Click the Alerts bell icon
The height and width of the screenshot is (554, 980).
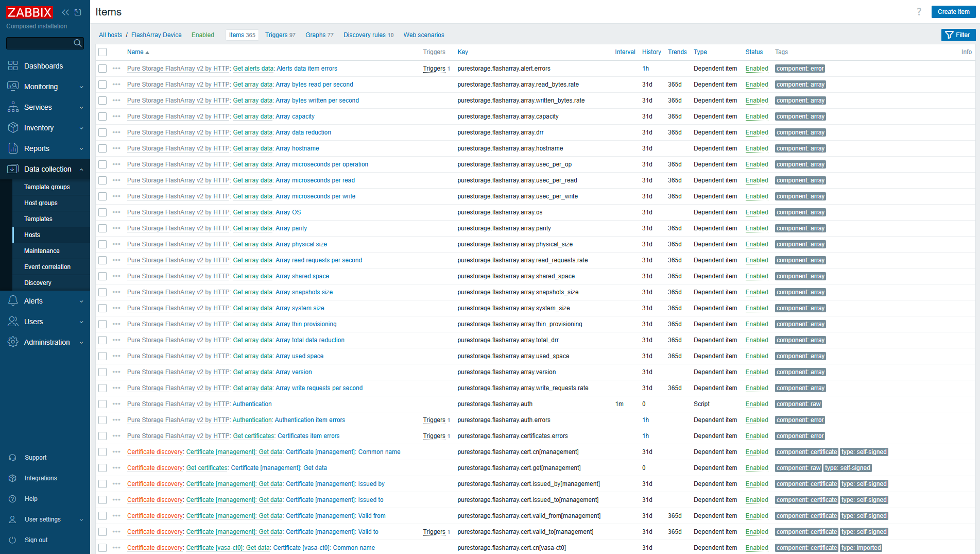click(13, 301)
